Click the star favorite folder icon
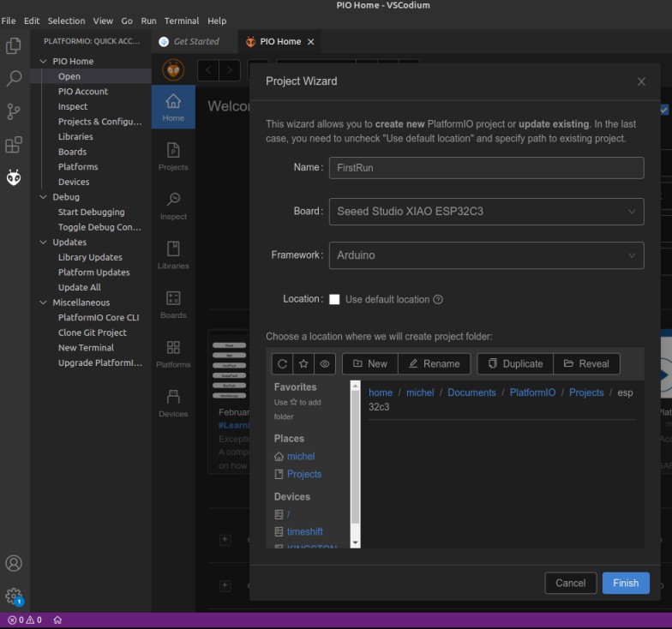Viewport: 672px width, 629px height. point(303,363)
